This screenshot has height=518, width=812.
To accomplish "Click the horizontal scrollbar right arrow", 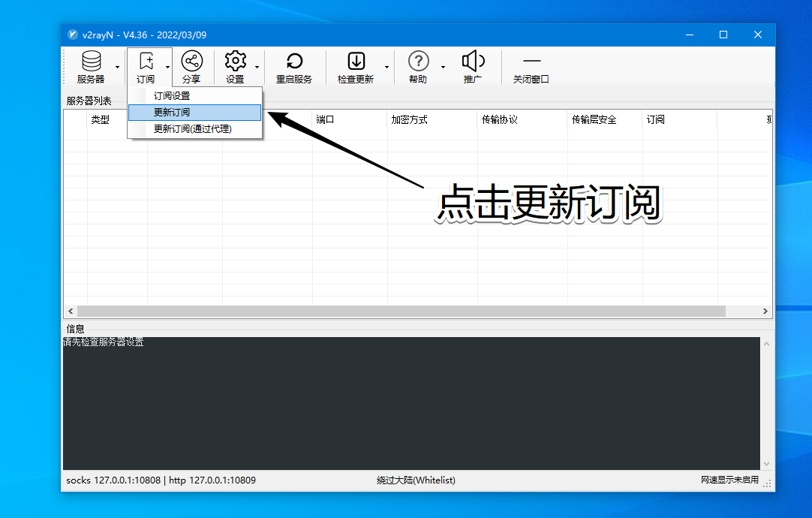I will point(765,311).
